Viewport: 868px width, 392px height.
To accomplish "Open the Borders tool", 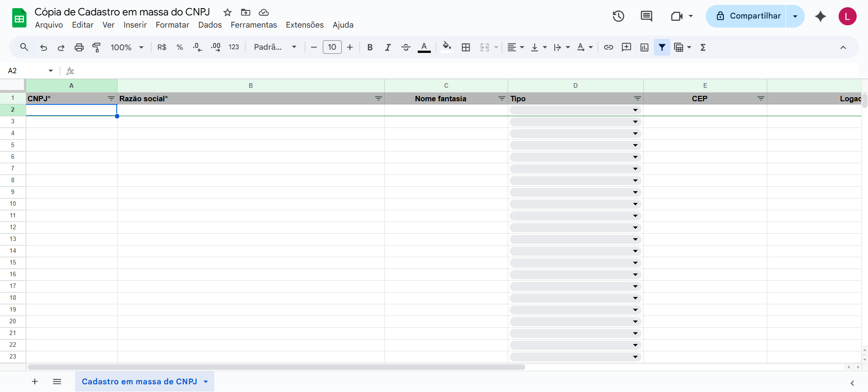I will [466, 47].
